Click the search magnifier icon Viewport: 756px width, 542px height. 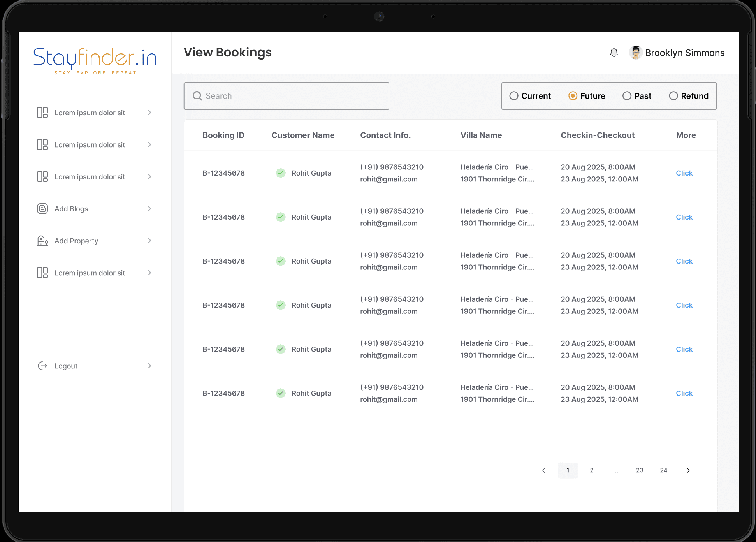pos(197,96)
